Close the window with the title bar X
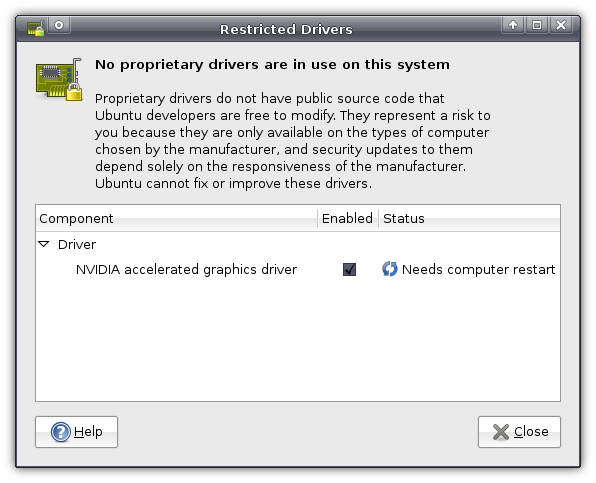This screenshot has width=596, height=483. tap(561, 25)
